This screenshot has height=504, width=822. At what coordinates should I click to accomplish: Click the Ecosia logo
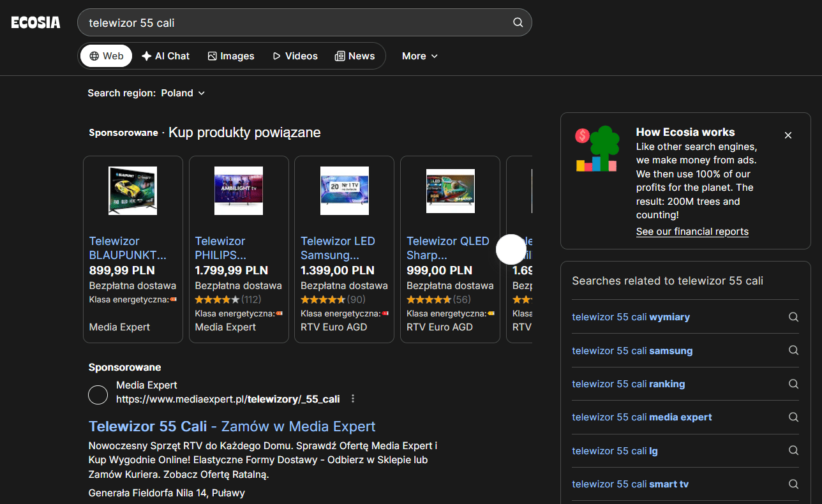36,23
